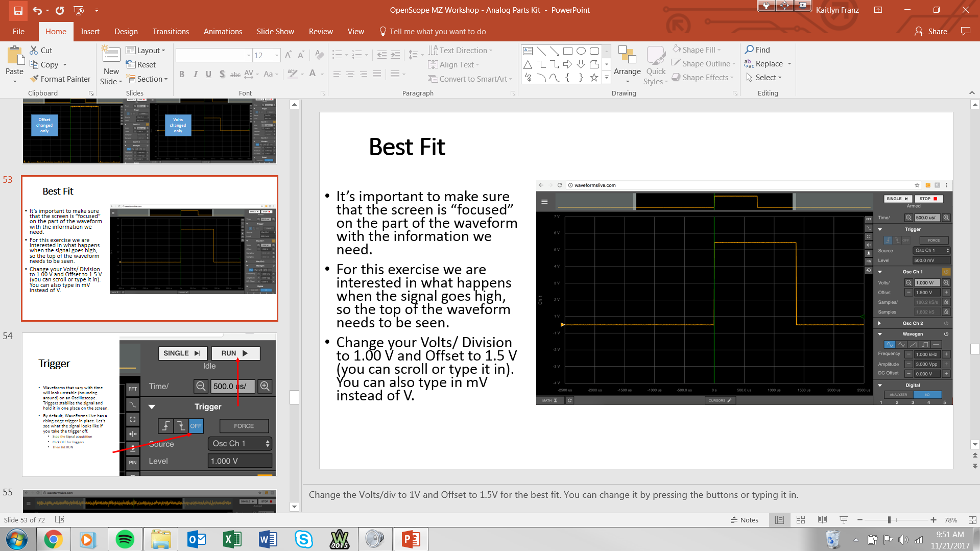Switch to the Animations tab
Image resolution: width=980 pixels, height=551 pixels.
[x=223, y=31]
